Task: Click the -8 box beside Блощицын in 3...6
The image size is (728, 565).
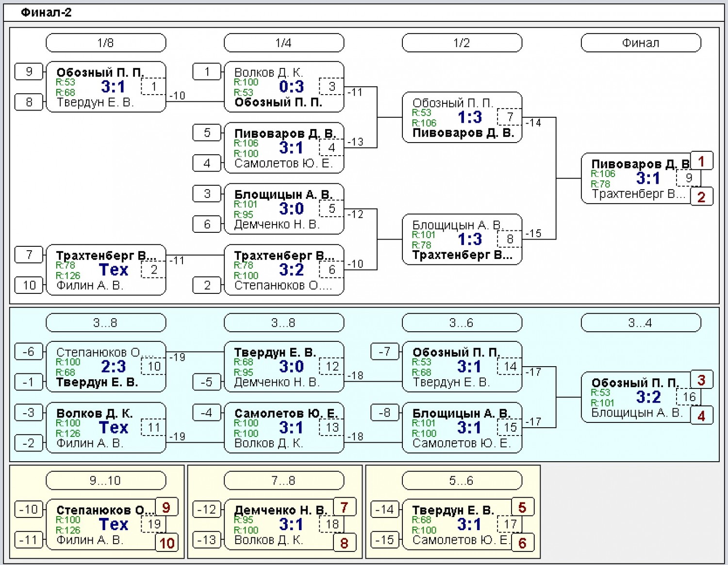Action: click(385, 412)
